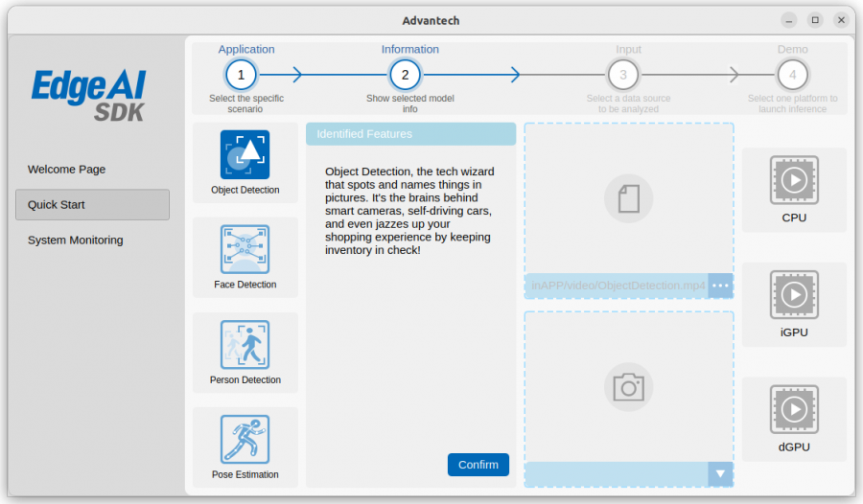Switch to System Monitoring in sidebar
This screenshot has height=504, width=863.
[x=76, y=240]
